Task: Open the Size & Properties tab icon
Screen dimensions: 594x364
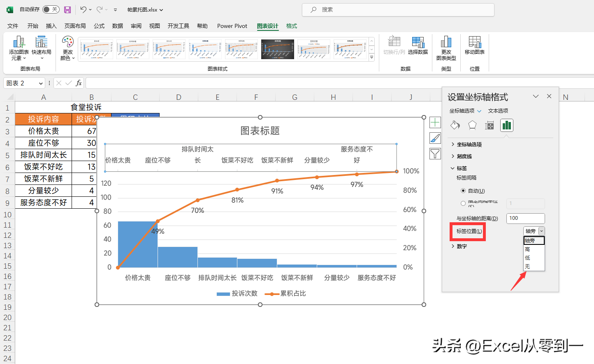Action: [490, 125]
